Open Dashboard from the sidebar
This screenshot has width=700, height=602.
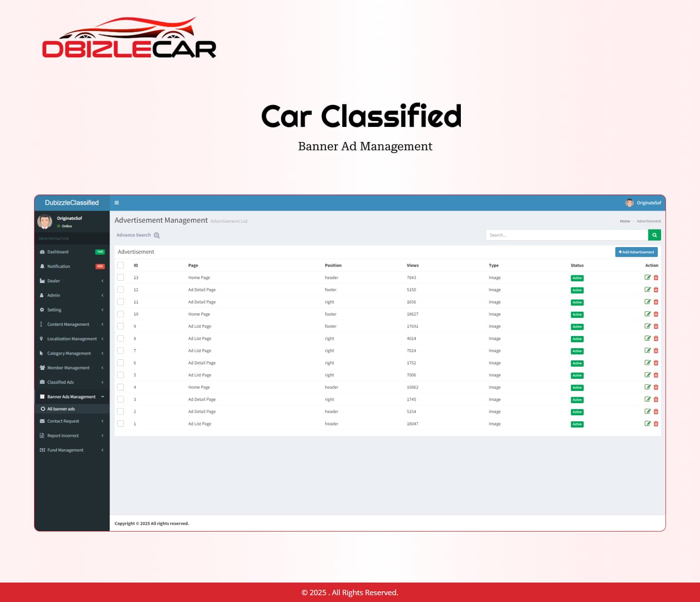(x=72, y=252)
